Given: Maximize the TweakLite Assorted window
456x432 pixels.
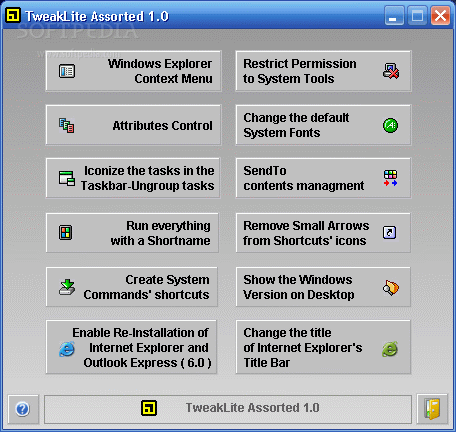Looking at the screenshot, I should (x=417, y=15).
